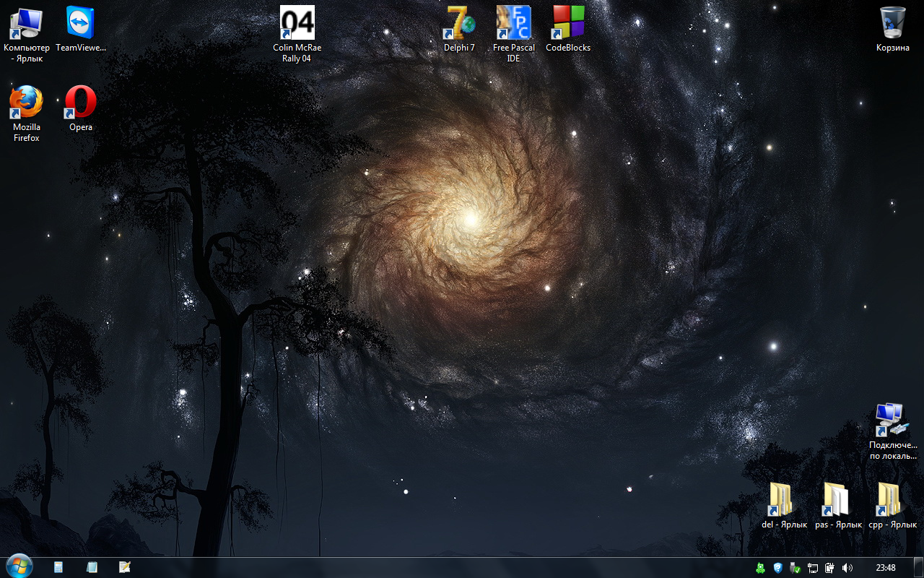The height and width of the screenshot is (578, 924).
Task: Select the Colin McRae Rally 04 shortcut
Action: point(297,24)
